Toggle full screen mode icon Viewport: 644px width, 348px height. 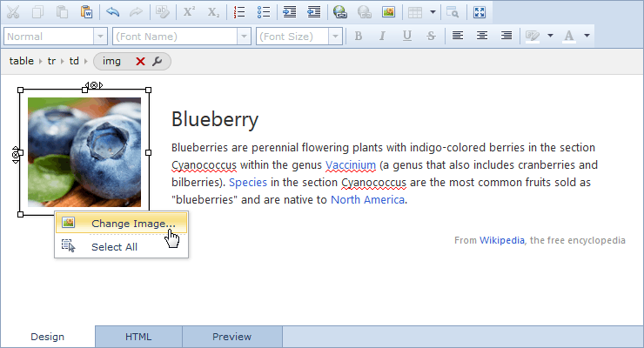480,12
